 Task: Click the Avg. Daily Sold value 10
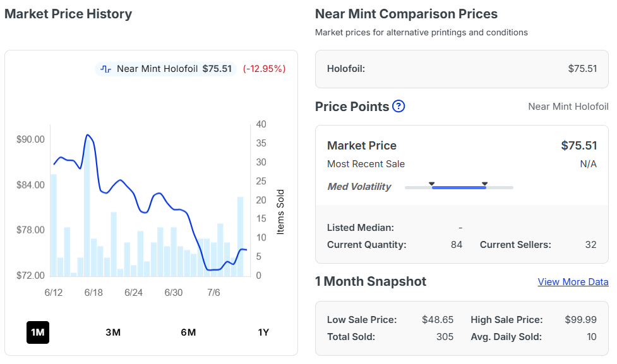pos(591,337)
